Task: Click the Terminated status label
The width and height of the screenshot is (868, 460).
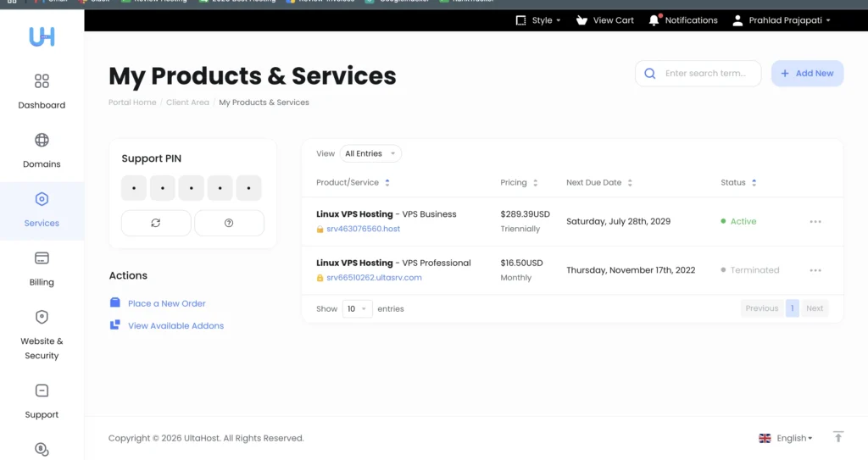Action: [x=754, y=270]
